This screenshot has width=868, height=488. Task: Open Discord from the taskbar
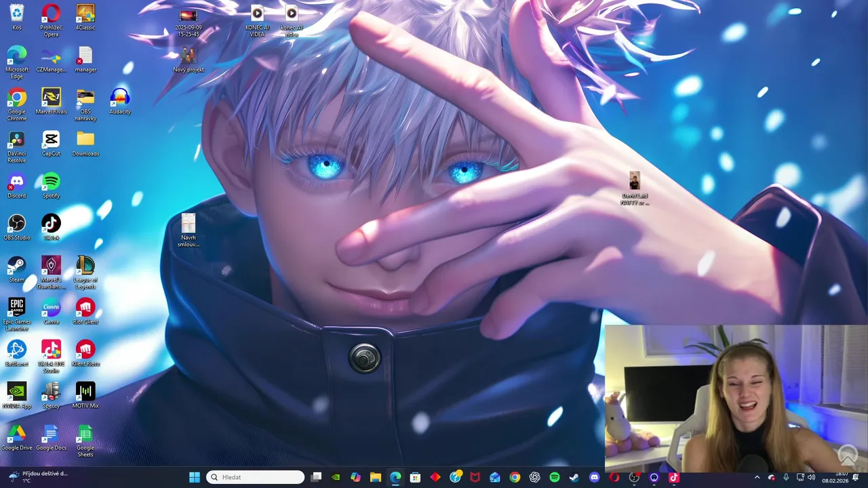[595, 477]
